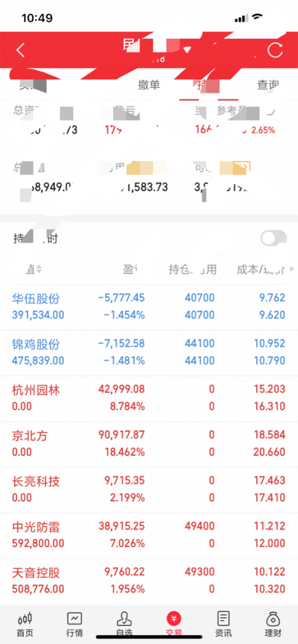The height and width of the screenshot is (644, 298).
Task: Switch to the 查询 tab
Action: point(268,85)
